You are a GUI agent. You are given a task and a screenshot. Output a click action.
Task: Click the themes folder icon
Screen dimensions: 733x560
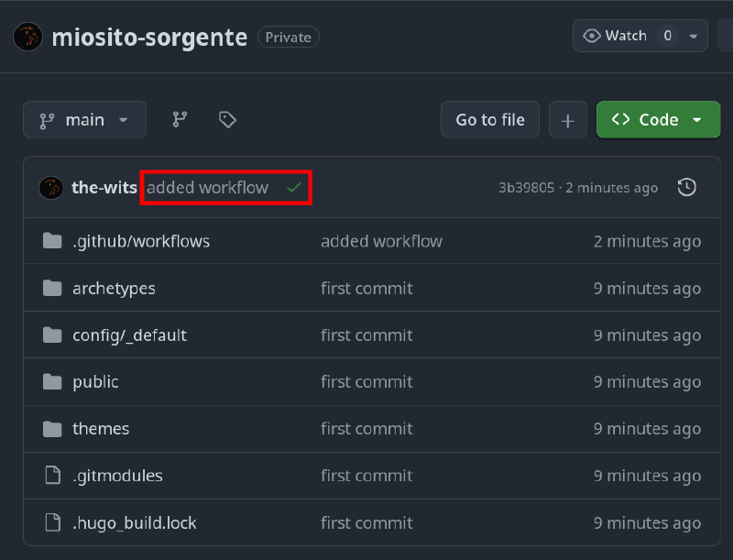[52, 428]
